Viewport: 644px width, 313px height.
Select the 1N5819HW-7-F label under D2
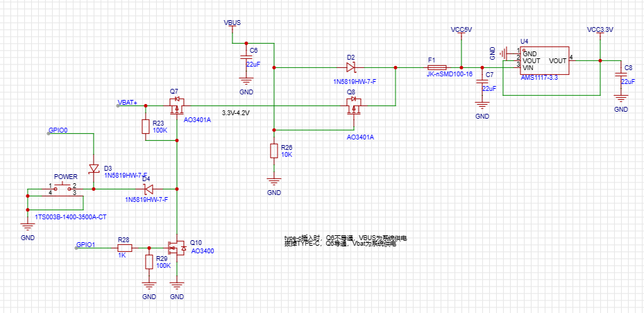tap(355, 82)
